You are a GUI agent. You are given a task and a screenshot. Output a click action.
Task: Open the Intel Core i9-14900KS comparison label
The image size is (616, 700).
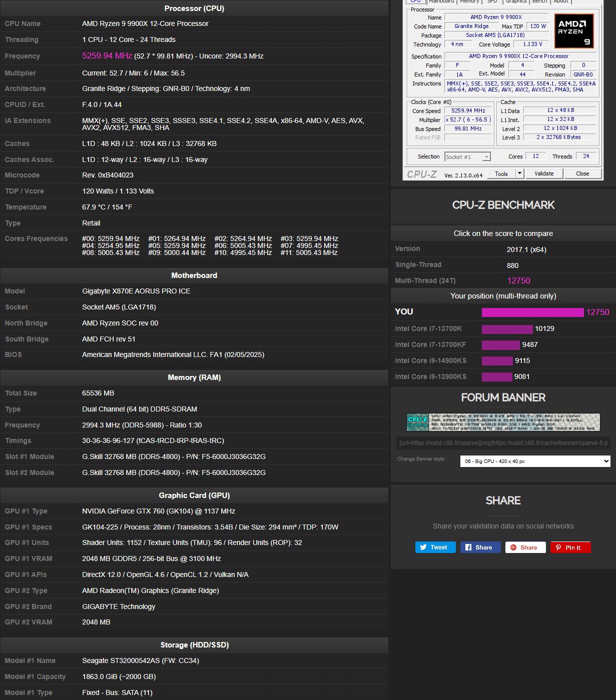pos(430,361)
